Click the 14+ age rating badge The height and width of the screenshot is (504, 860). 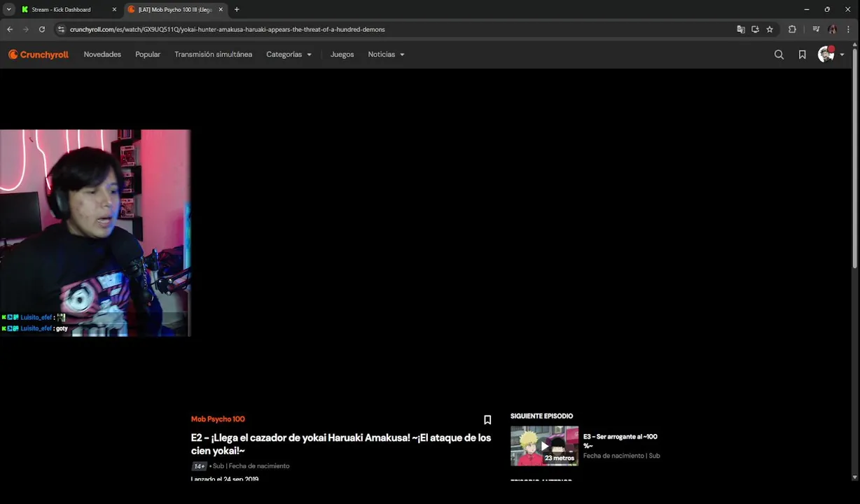[x=199, y=466]
